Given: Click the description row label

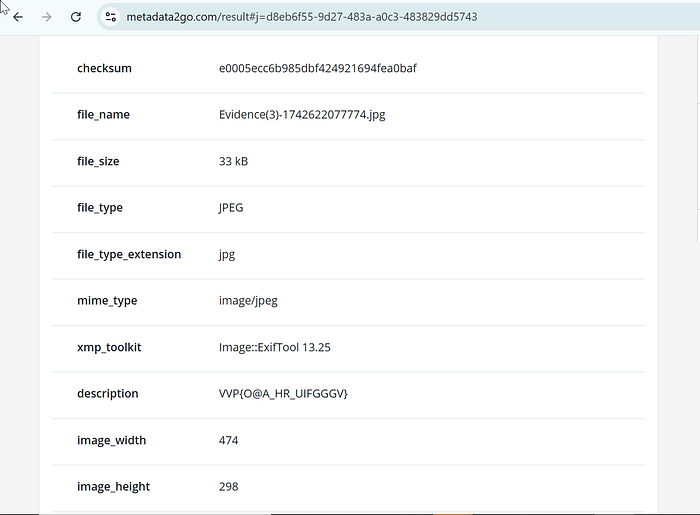Looking at the screenshot, I should [108, 394].
